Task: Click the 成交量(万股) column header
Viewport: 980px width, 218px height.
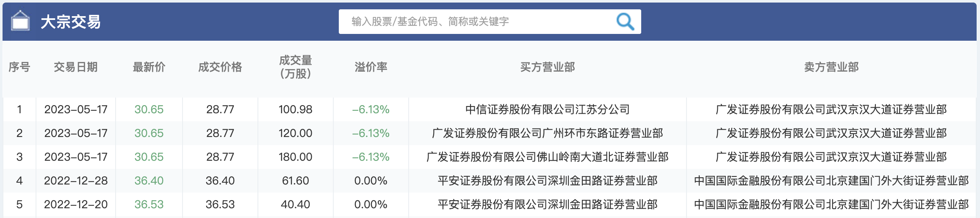Action: [295, 67]
